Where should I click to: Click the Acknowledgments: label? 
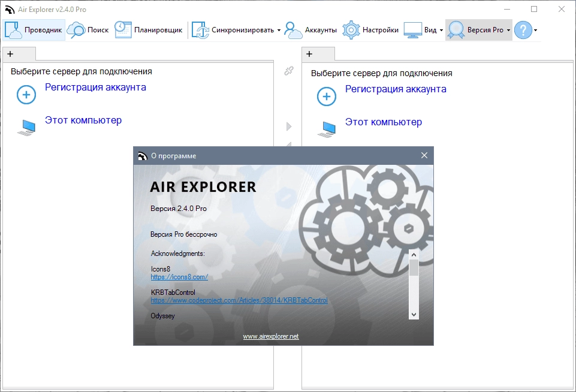(x=178, y=254)
